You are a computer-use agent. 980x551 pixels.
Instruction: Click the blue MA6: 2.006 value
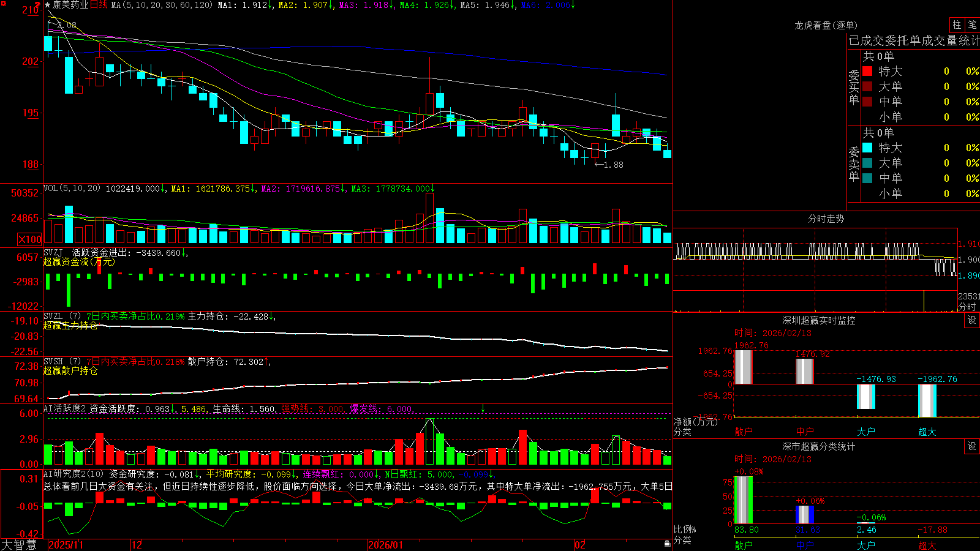pyautogui.click(x=548, y=5)
